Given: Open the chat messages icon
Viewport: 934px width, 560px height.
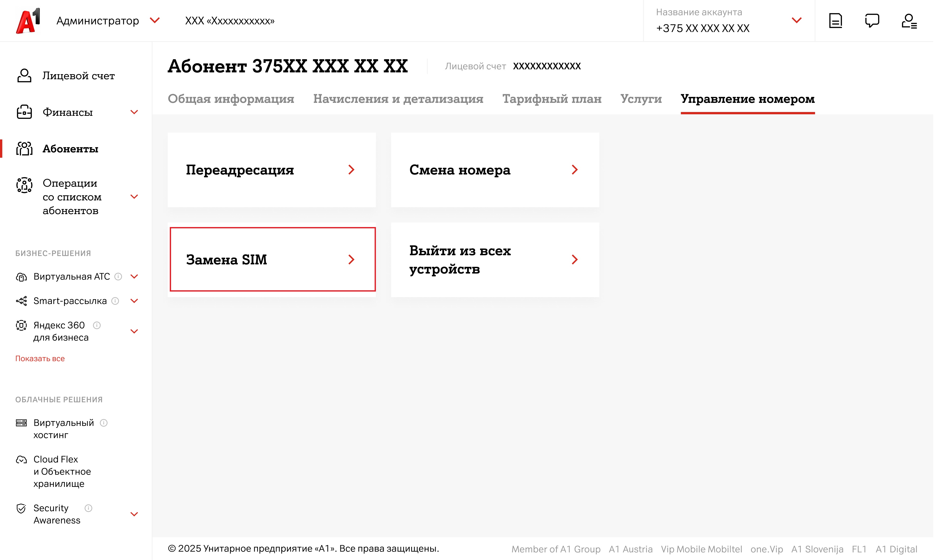Looking at the screenshot, I should pyautogui.click(x=872, y=21).
